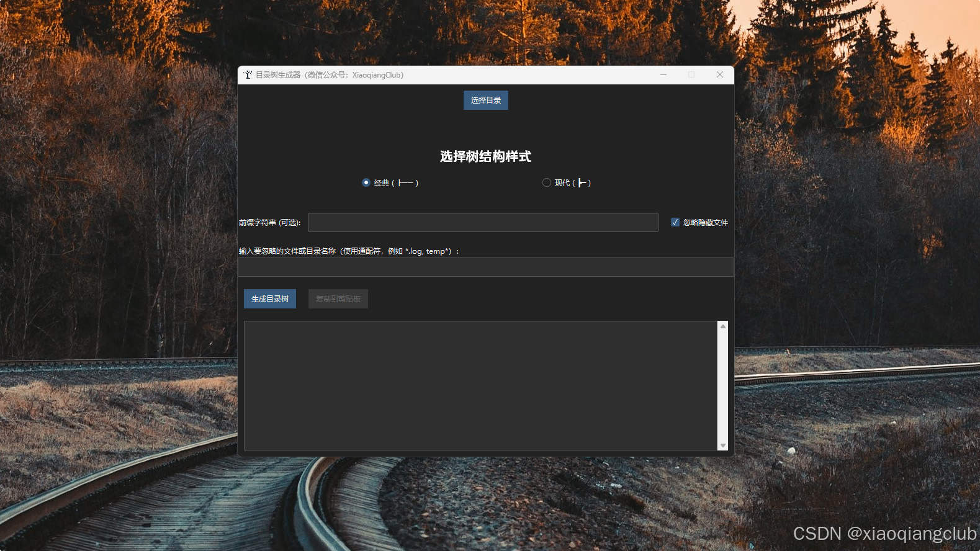The image size is (980, 551).
Task: Toggle the 忽略隐藏文件 checkbox
Action: click(675, 222)
